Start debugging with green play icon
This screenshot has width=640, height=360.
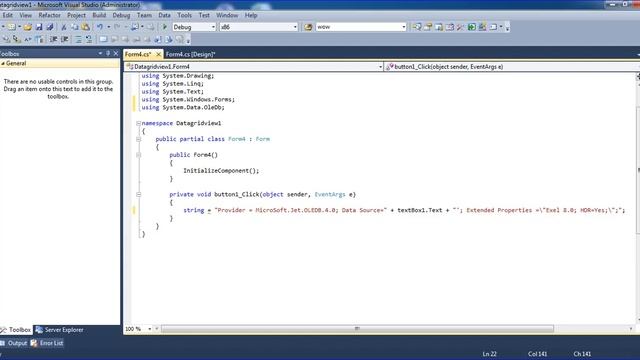click(164, 27)
